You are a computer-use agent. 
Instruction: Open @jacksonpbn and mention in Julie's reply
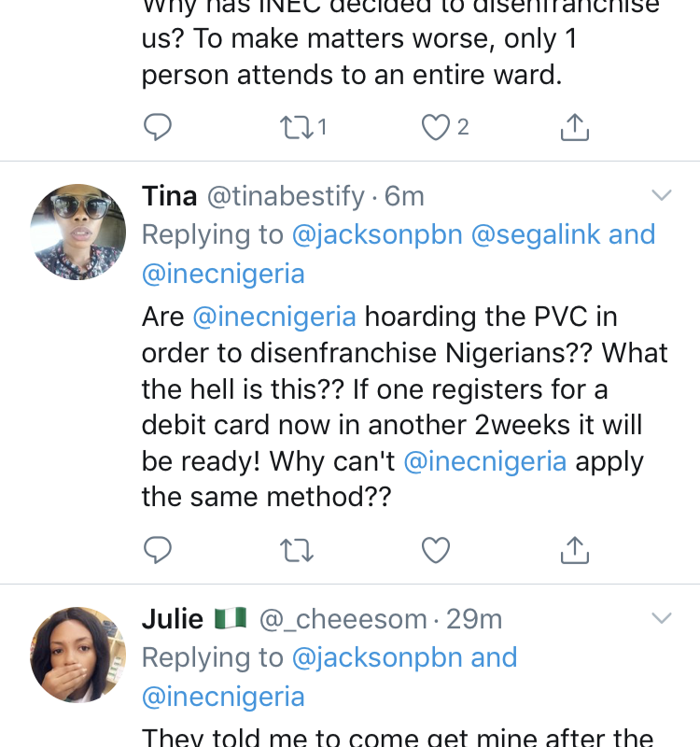click(404, 658)
